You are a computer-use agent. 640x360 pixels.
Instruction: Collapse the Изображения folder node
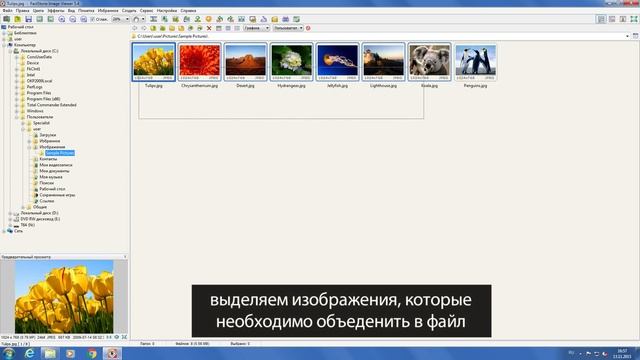click(29, 147)
